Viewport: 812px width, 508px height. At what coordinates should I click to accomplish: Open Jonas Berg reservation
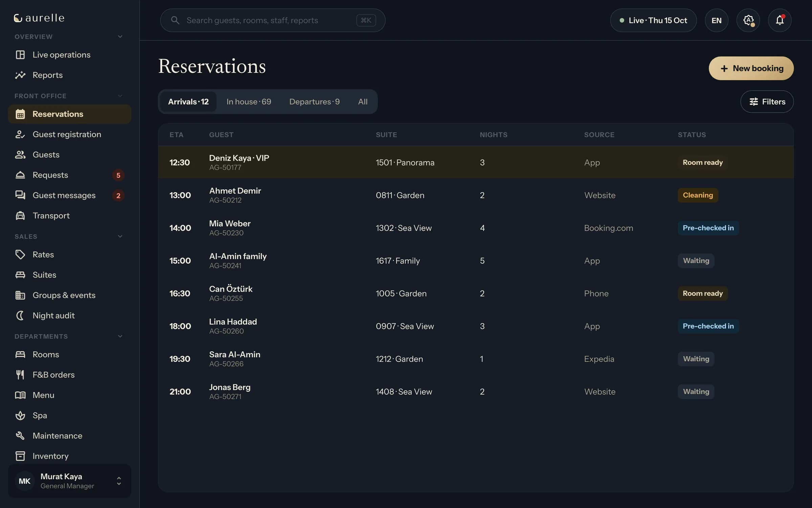tap(476, 391)
